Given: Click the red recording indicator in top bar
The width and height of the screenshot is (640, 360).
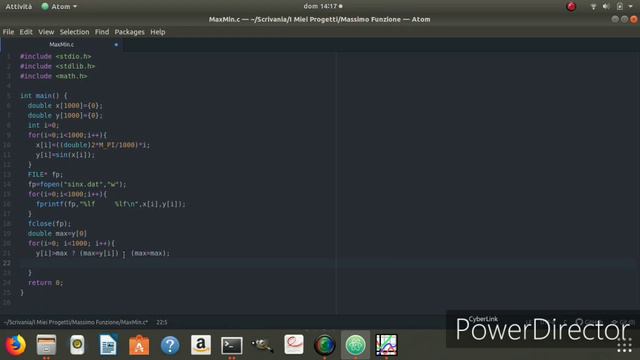Looking at the screenshot, I should (x=571, y=7).
